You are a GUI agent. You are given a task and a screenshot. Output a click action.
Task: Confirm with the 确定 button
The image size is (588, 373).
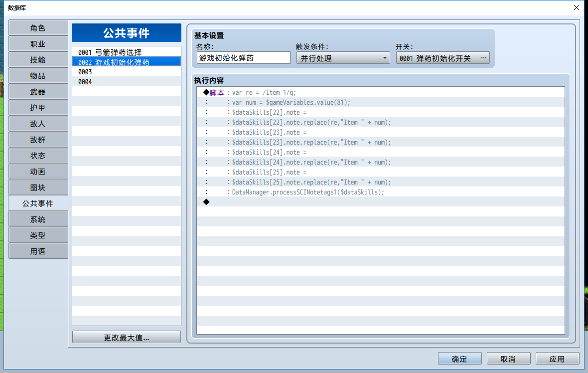tap(460, 359)
